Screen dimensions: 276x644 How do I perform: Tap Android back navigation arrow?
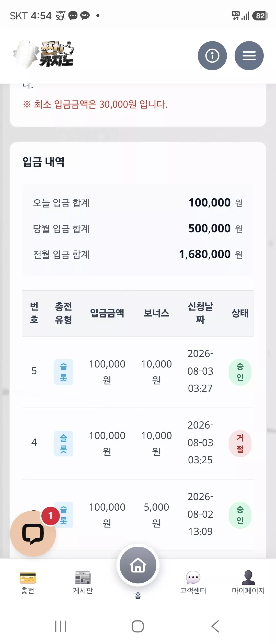pos(215,626)
